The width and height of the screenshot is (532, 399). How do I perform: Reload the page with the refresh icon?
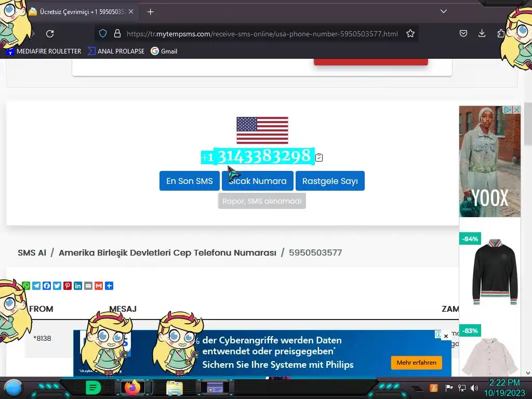[50, 34]
